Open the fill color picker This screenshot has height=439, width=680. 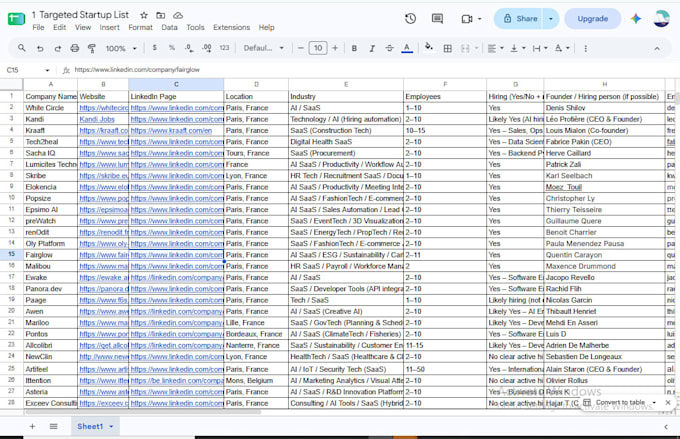[x=428, y=47]
